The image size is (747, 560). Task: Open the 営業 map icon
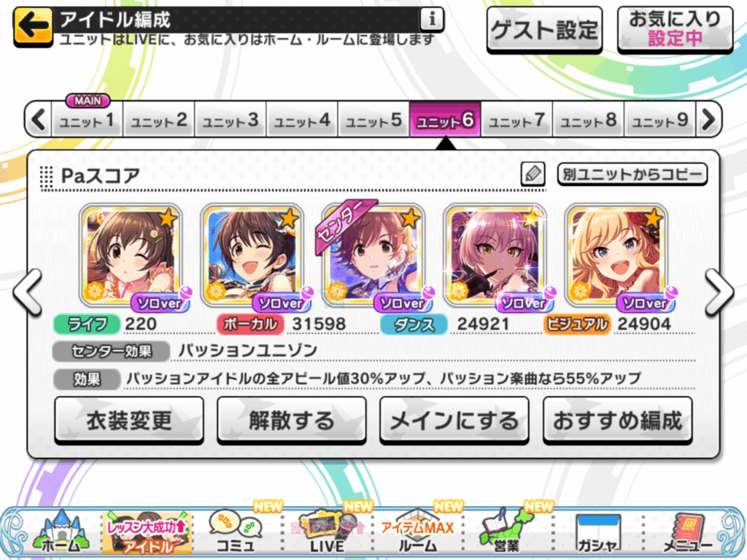(506, 532)
